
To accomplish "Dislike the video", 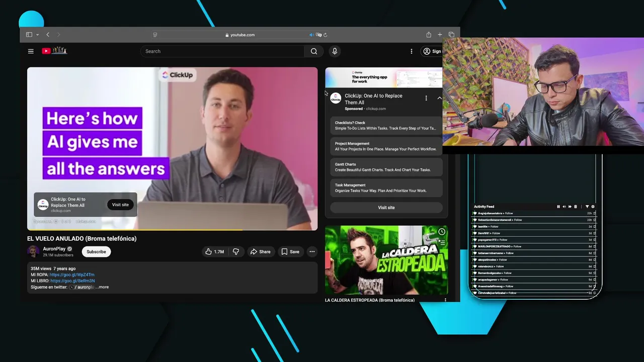I will pos(236,251).
